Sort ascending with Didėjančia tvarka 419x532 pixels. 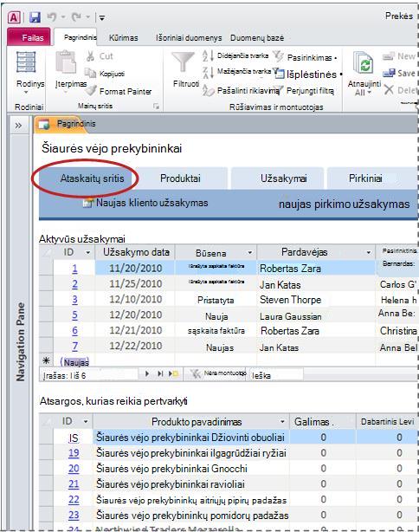coord(236,55)
